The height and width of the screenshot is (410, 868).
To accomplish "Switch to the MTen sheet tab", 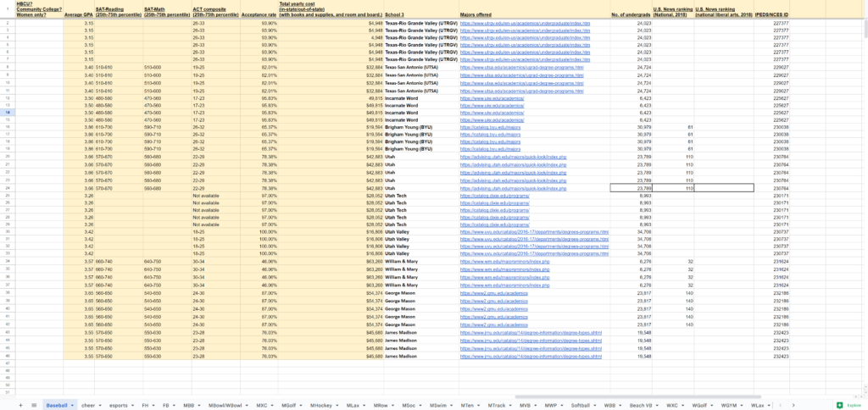I will click(468, 406).
